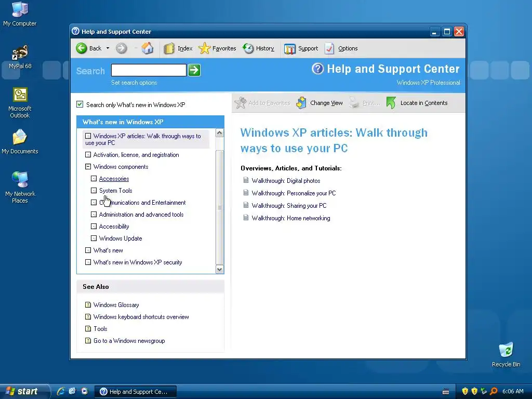Open Windows keyboard shortcuts overview link
Viewport: 532px width, 399px height.
[x=141, y=317]
